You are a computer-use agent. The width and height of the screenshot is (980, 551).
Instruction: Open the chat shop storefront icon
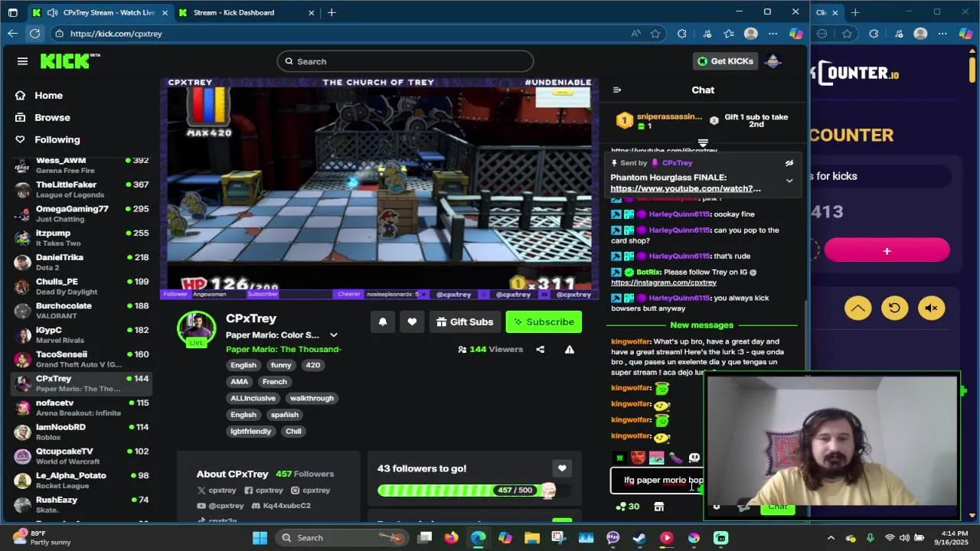click(x=659, y=506)
